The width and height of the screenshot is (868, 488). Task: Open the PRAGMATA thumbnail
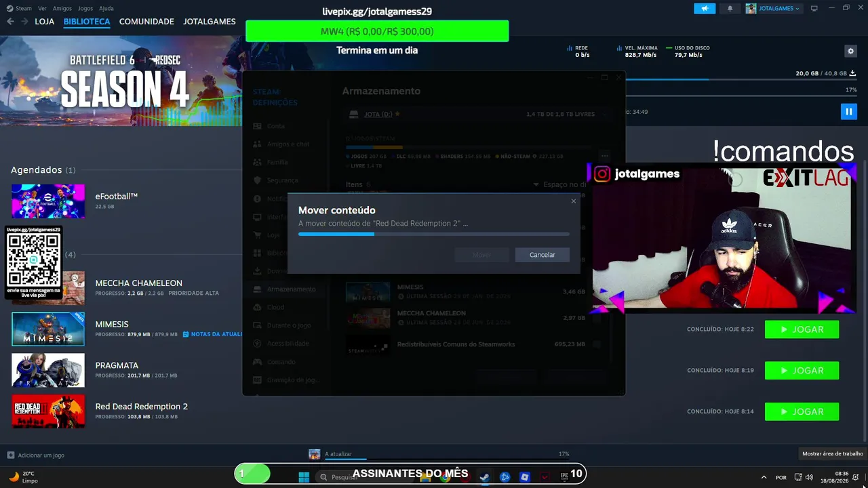coord(48,370)
